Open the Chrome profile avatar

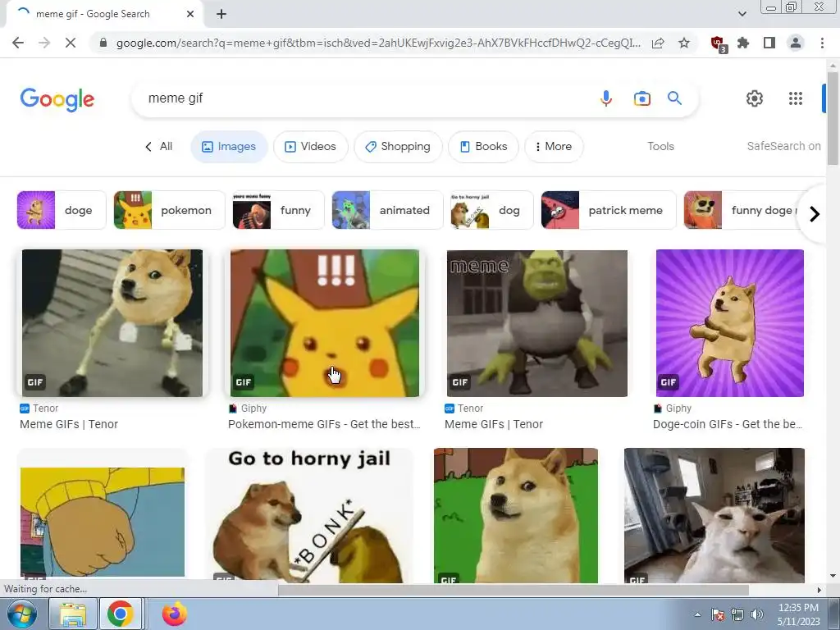pyautogui.click(x=796, y=43)
